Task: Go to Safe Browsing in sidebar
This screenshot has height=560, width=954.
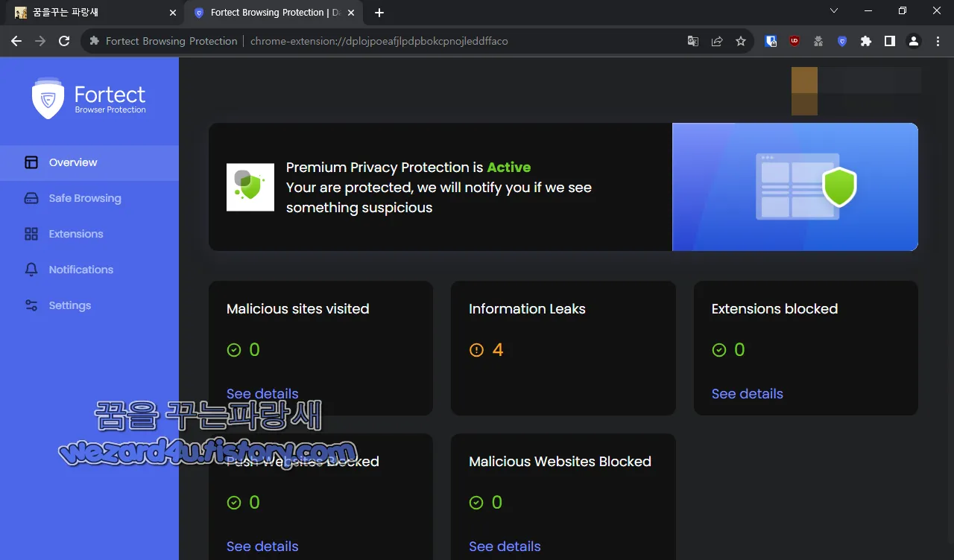Action: click(x=89, y=198)
